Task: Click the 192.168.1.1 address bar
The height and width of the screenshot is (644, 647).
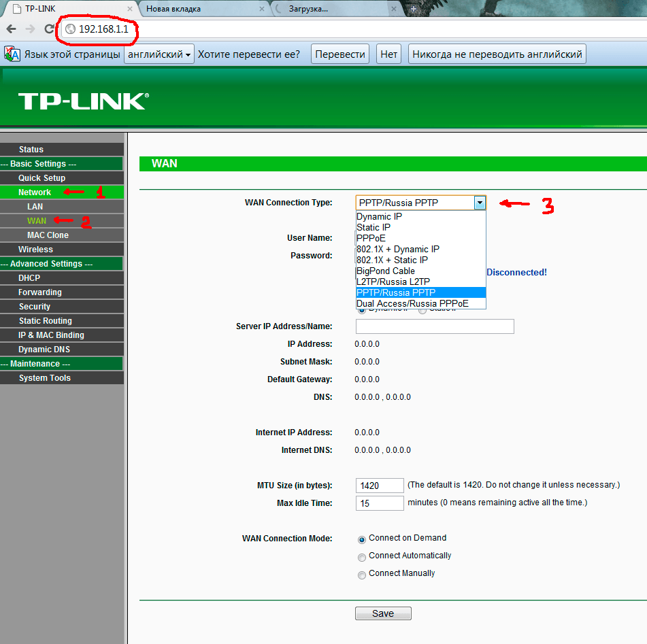Action: pos(355,29)
